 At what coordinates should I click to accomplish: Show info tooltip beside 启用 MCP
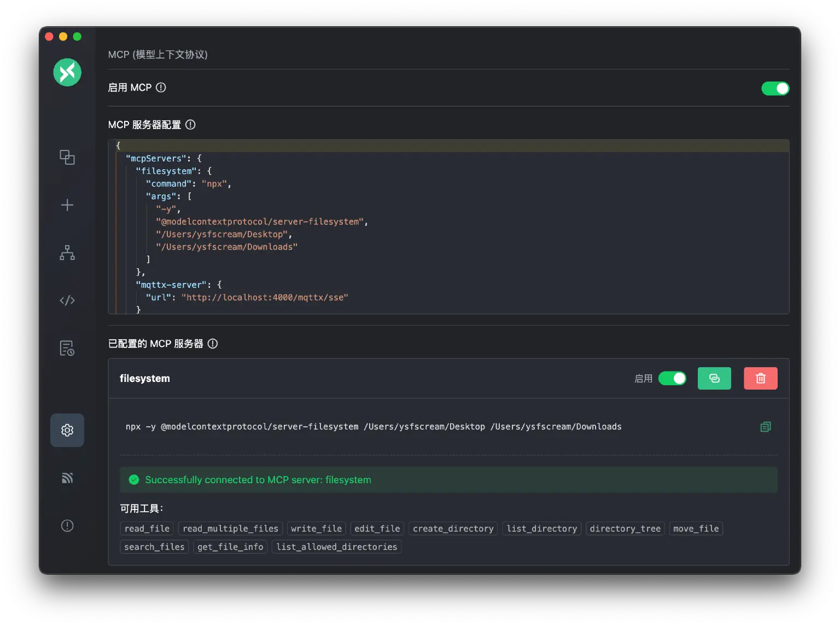click(x=161, y=88)
